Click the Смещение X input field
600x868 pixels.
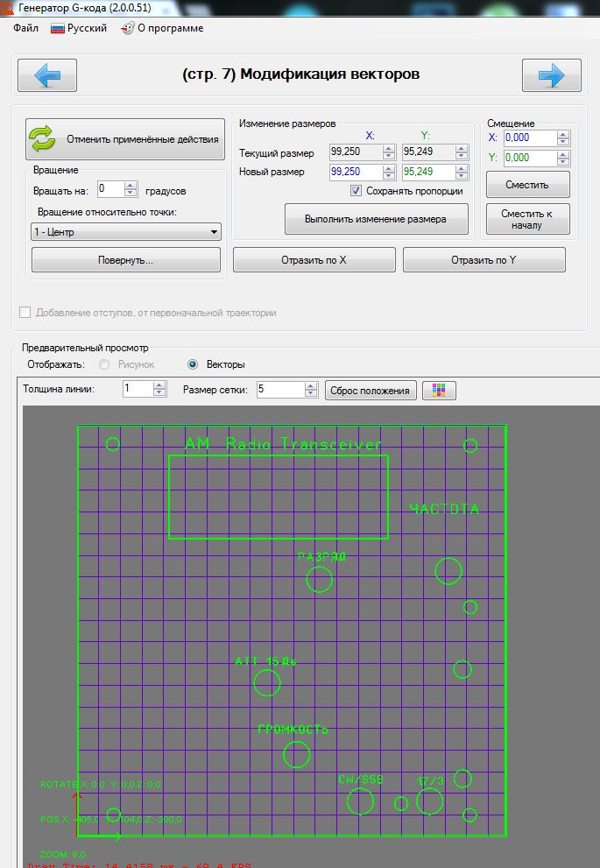(x=530, y=138)
